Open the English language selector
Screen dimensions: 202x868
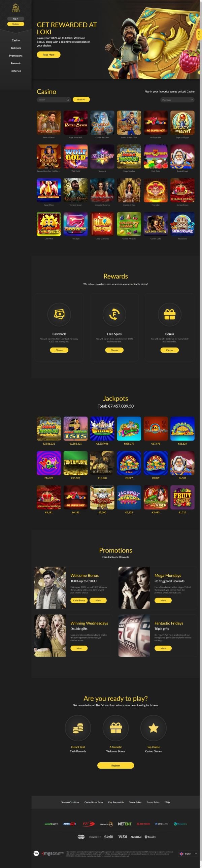click(x=188, y=854)
